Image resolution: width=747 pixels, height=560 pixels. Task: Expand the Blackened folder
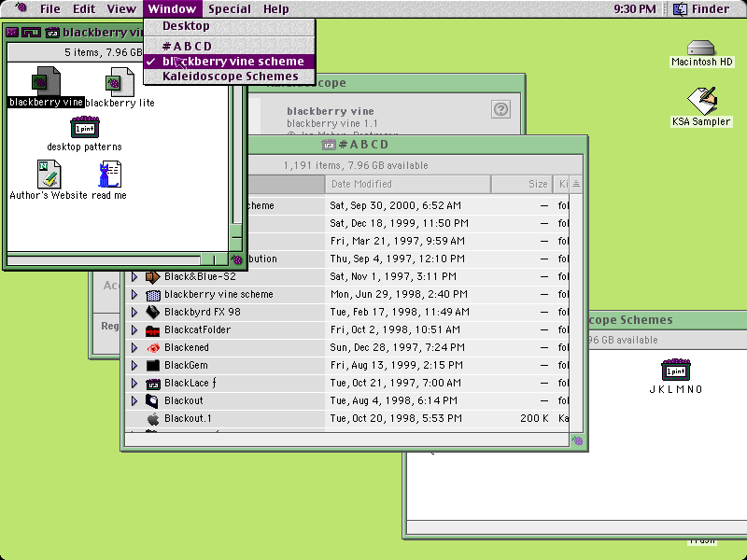[x=134, y=347]
